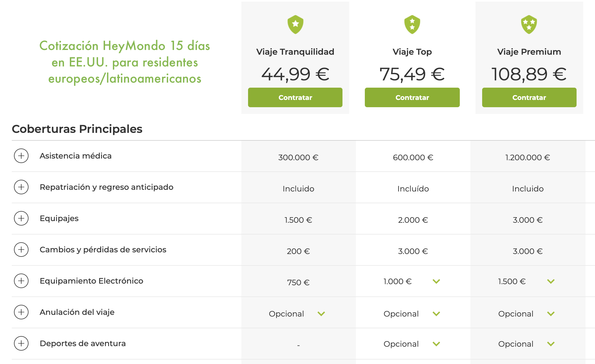Expand Repatriación y regreso anticipado details
Viewport: 595px width, 364px height.
pos(21,187)
